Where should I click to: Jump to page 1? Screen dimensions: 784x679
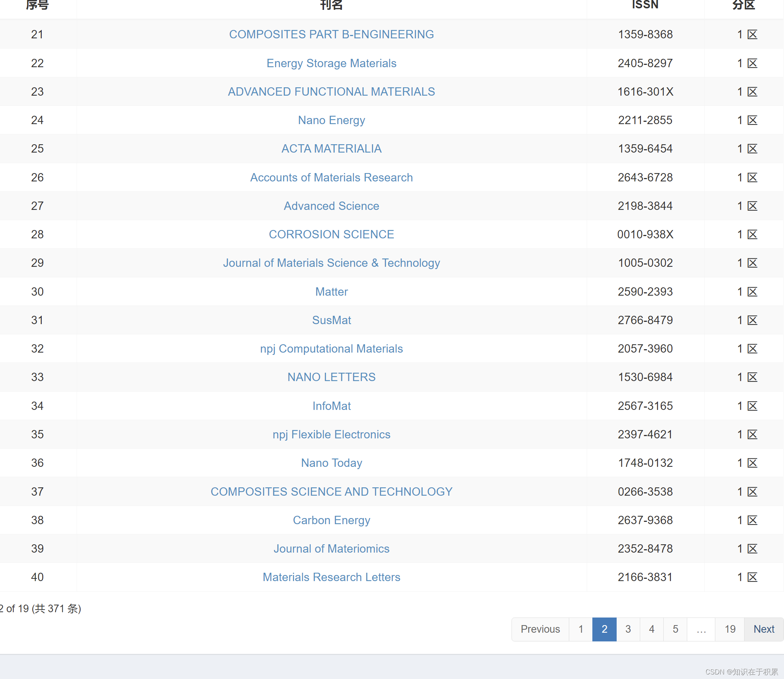pyautogui.click(x=581, y=629)
